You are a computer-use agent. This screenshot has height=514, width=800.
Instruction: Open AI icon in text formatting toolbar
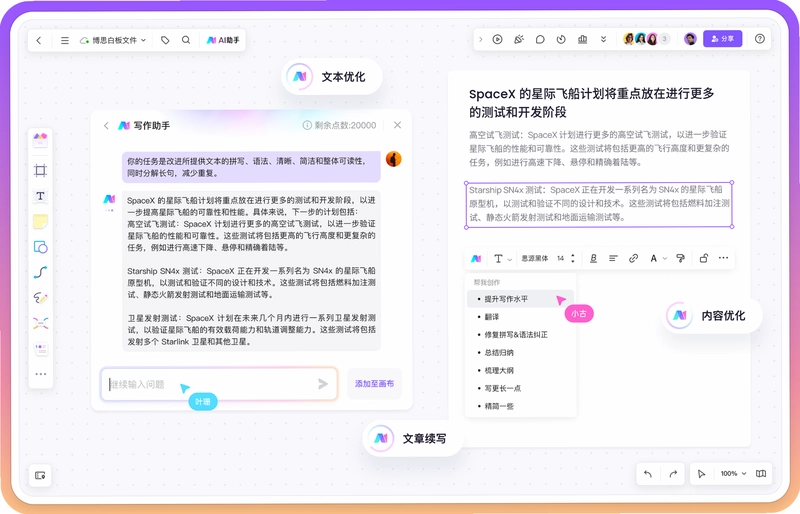click(x=476, y=258)
